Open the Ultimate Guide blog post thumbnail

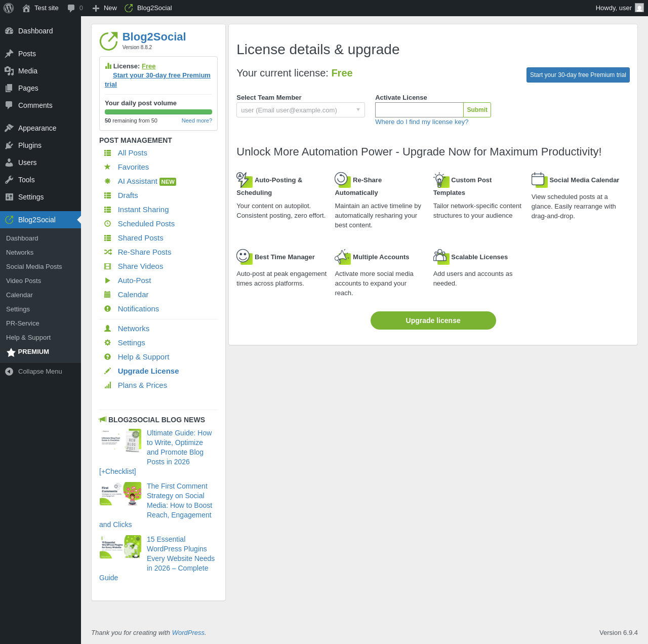click(x=120, y=440)
